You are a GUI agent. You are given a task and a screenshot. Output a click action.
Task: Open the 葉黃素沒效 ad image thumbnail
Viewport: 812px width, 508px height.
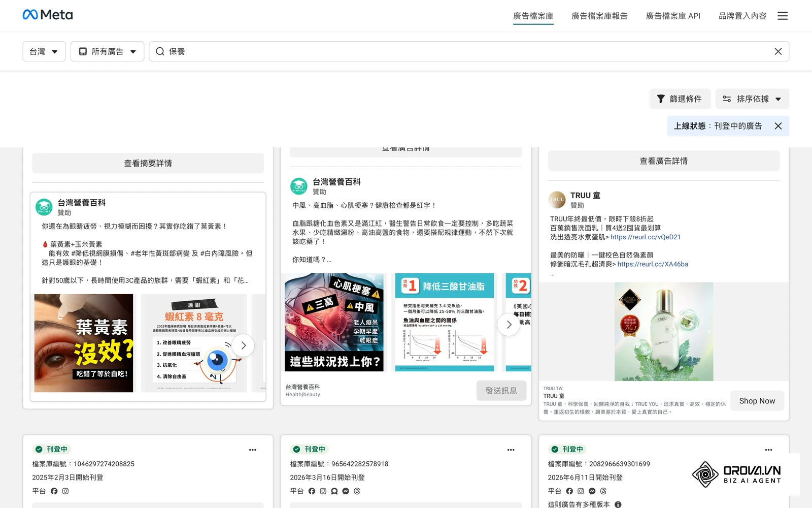tap(84, 343)
